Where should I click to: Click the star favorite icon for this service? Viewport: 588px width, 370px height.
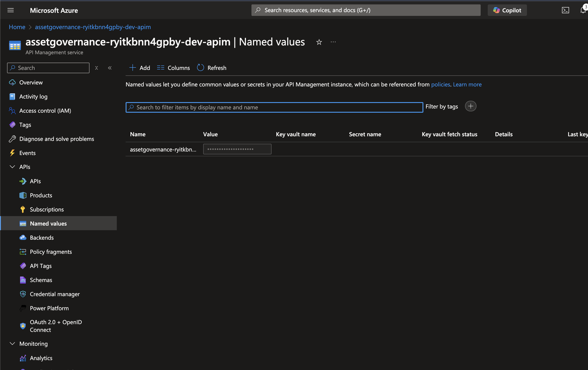(319, 42)
